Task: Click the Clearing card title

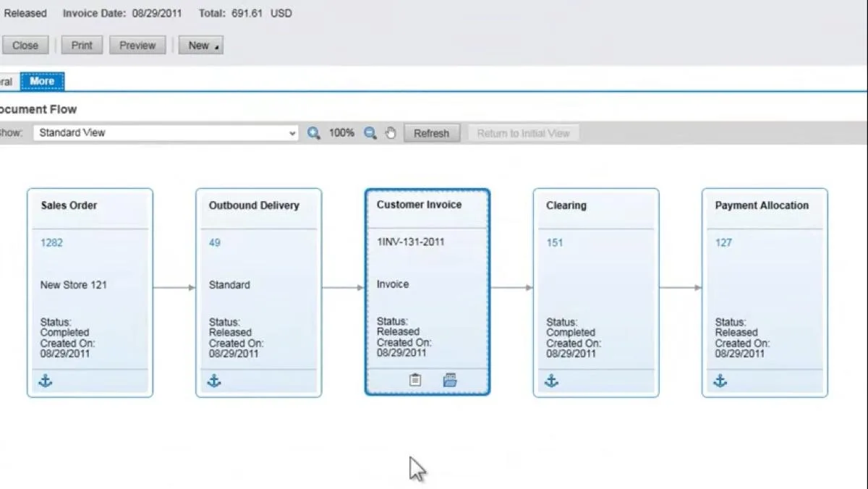Action: pos(566,205)
